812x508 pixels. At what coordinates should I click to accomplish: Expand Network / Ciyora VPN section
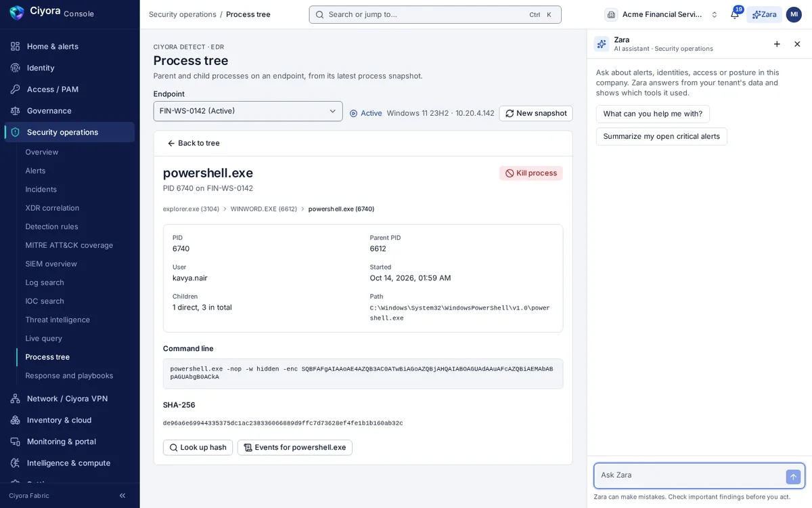(70, 398)
